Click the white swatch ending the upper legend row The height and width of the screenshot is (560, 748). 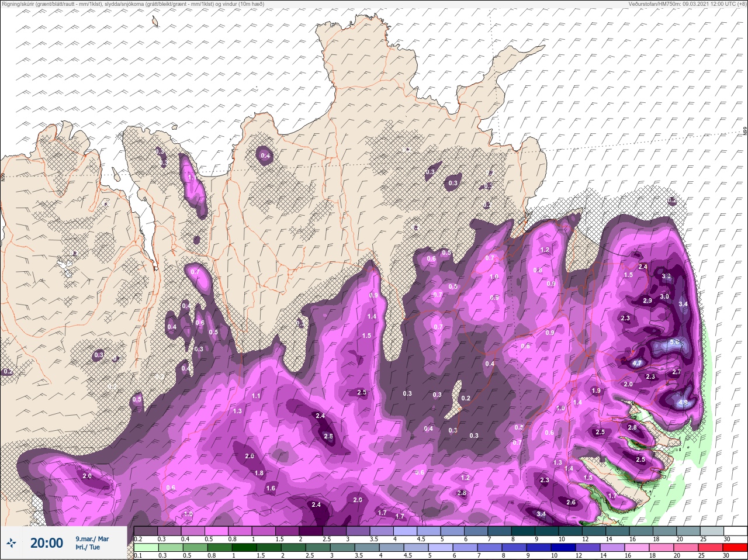(735, 531)
